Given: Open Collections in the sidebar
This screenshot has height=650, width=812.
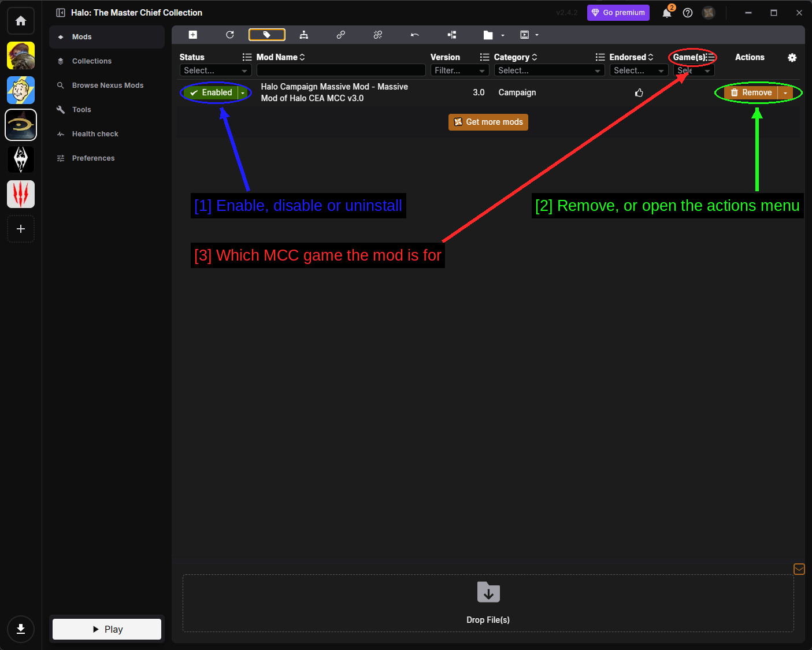Looking at the screenshot, I should click(x=107, y=61).
